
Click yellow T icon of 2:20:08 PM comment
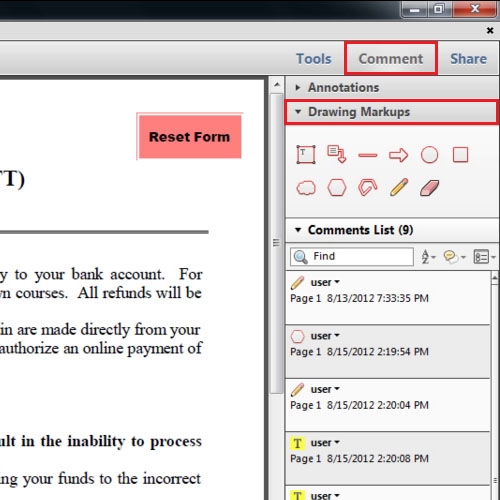[x=297, y=443]
